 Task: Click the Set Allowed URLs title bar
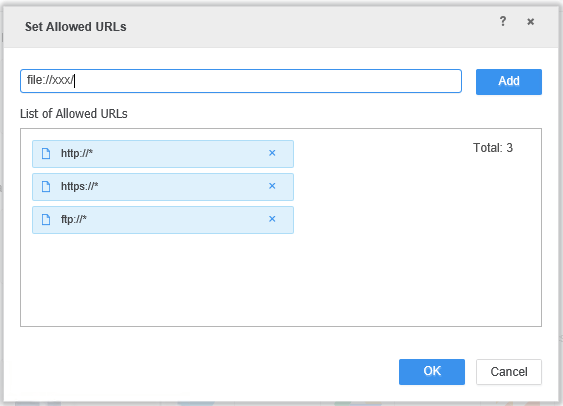281,27
